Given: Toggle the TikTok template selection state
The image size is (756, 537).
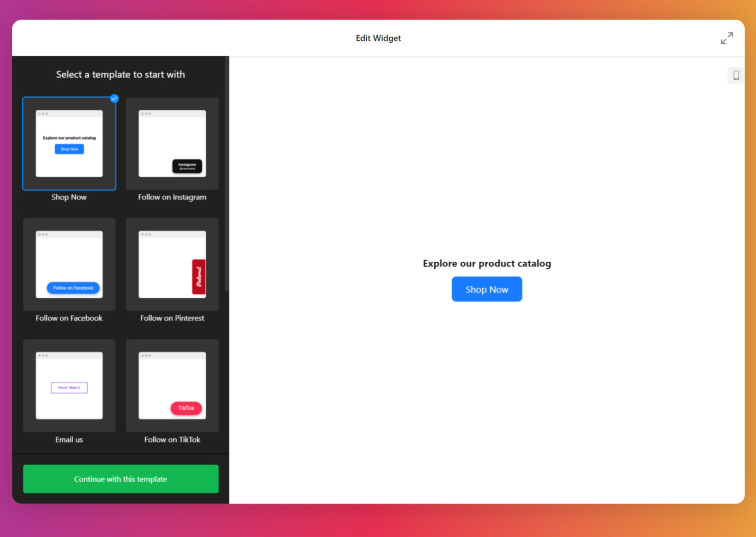Looking at the screenshot, I should [x=172, y=385].
